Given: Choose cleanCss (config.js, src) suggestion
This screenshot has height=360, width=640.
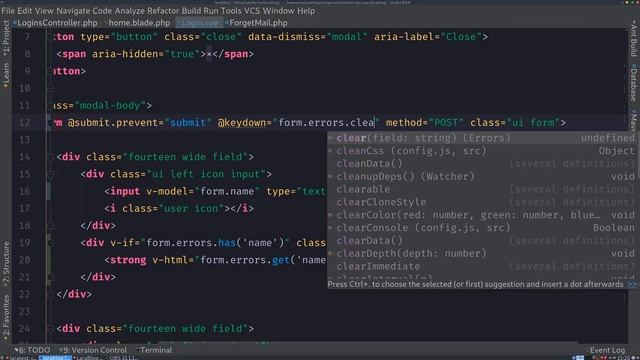Looking at the screenshot, I should pos(482,151).
